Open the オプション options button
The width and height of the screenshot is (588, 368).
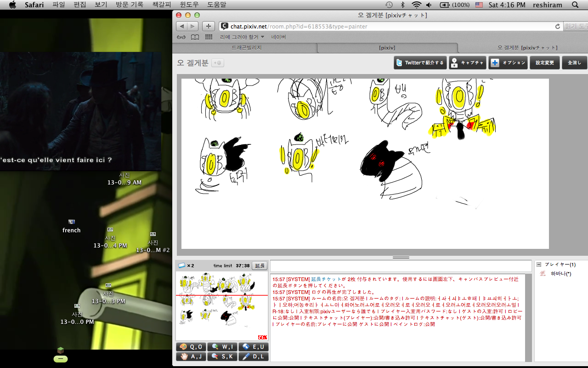(508, 63)
